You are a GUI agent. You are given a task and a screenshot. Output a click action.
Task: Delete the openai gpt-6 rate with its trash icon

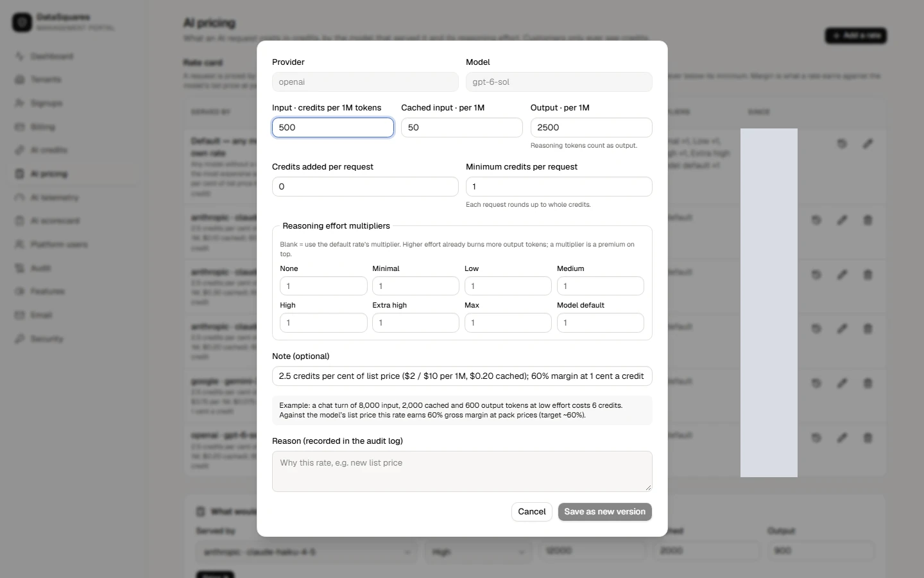pos(868,438)
